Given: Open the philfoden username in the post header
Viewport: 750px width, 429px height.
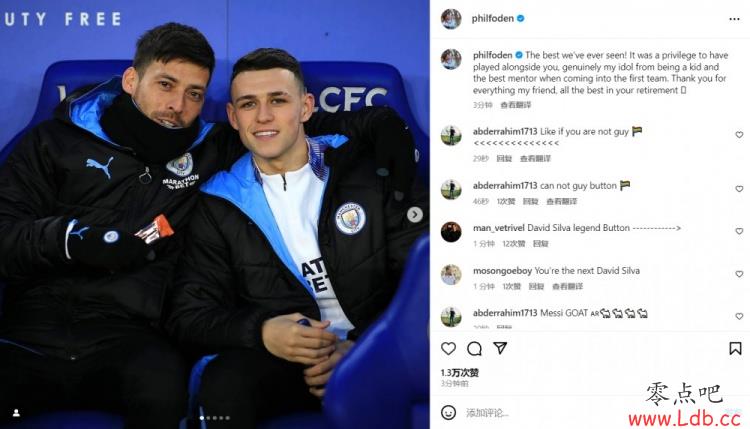Looking at the screenshot, I should click(493, 19).
